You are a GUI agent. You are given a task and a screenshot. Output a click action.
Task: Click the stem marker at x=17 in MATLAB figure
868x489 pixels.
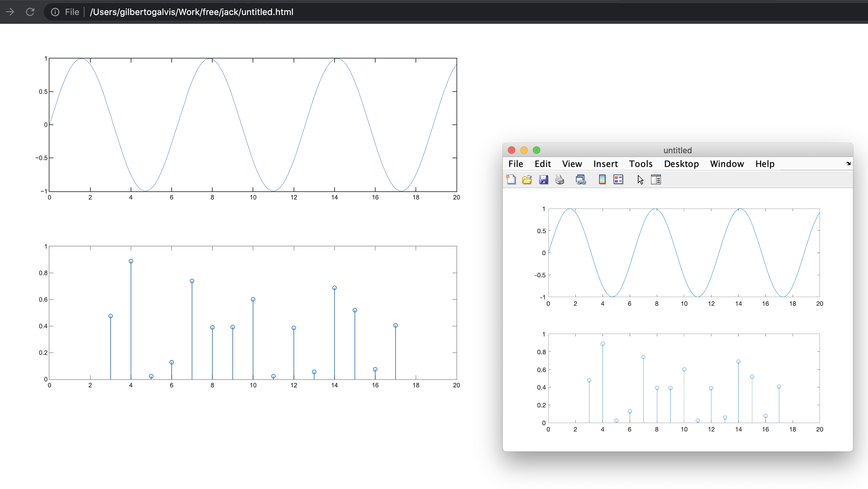[779, 386]
